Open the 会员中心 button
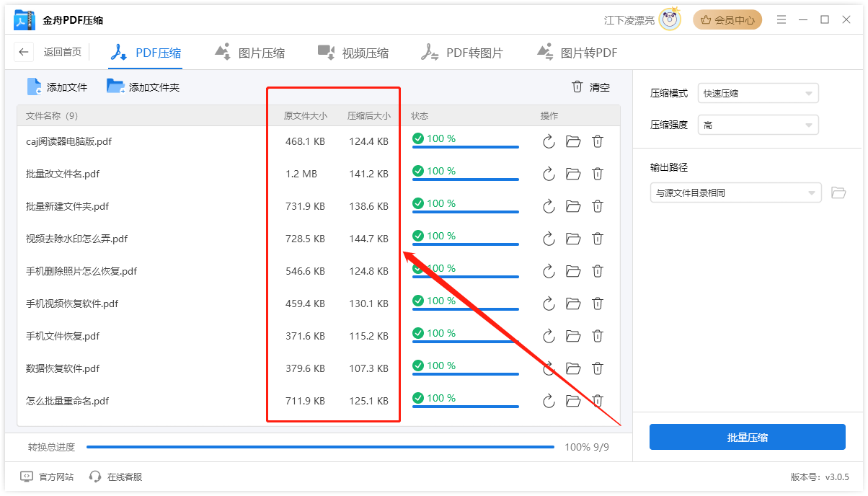The height and width of the screenshot is (496, 868). [727, 20]
